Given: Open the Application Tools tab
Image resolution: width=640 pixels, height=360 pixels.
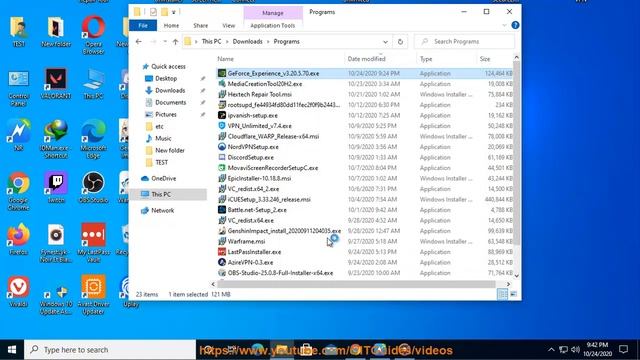Looking at the screenshot, I should [273, 25].
